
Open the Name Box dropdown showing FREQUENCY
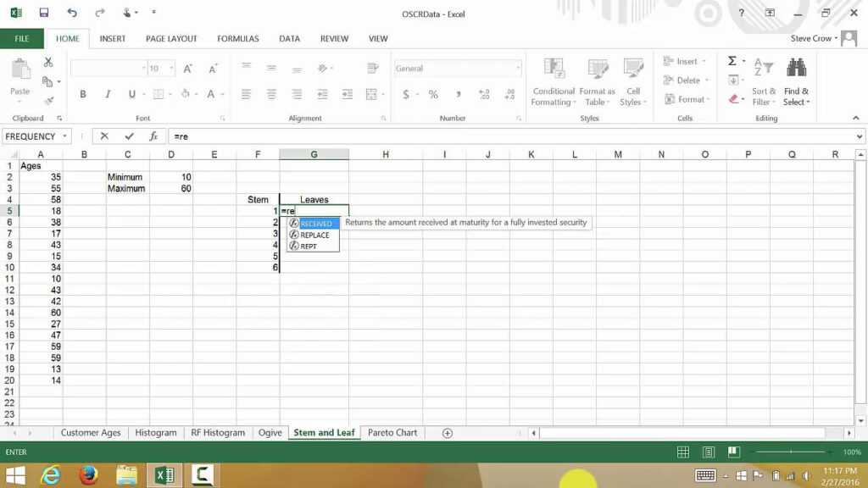(64, 136)
